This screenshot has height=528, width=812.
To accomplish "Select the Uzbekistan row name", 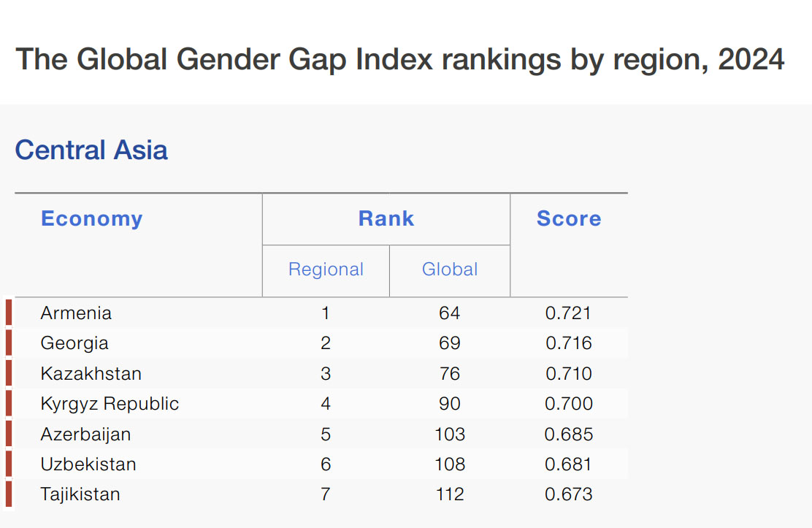I will tap(88, 464).
